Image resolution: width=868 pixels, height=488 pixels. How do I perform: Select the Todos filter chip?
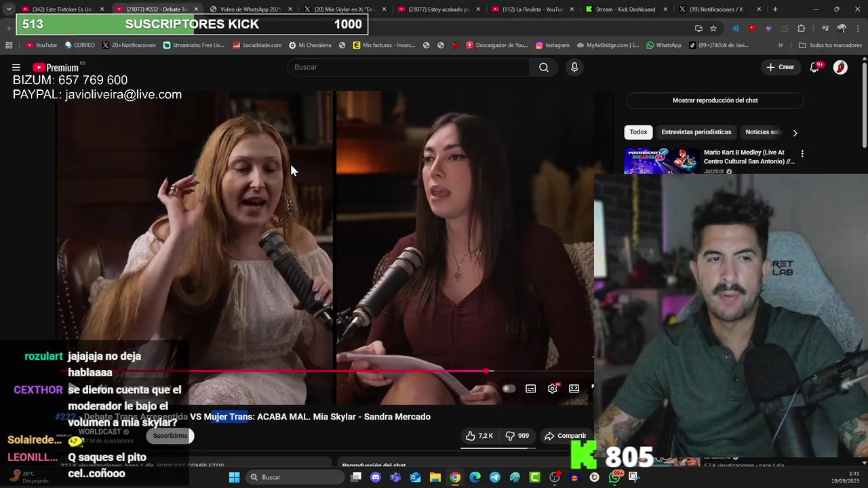[x=638, y=132]
